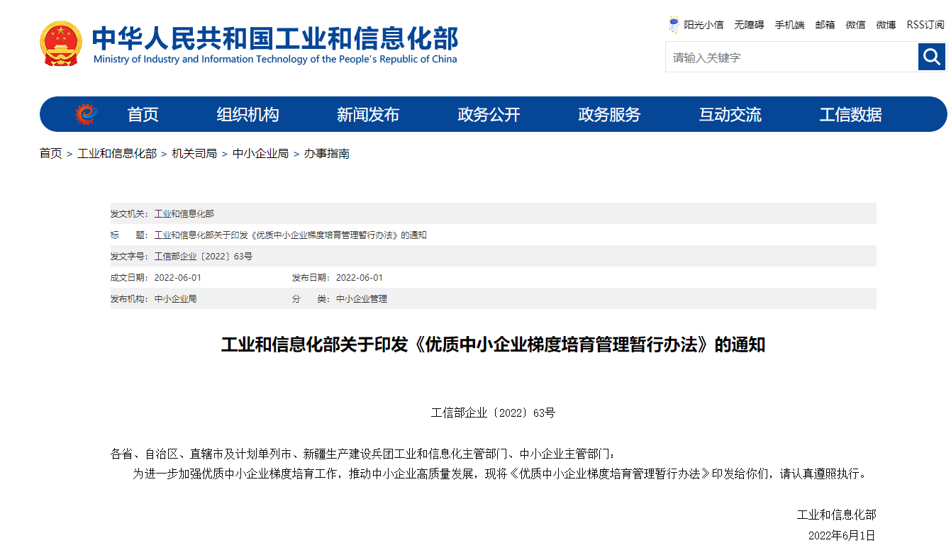Click 办事指南 breadcrumb link
Screen dimensions: 951x560
click(x=326, y=153)
